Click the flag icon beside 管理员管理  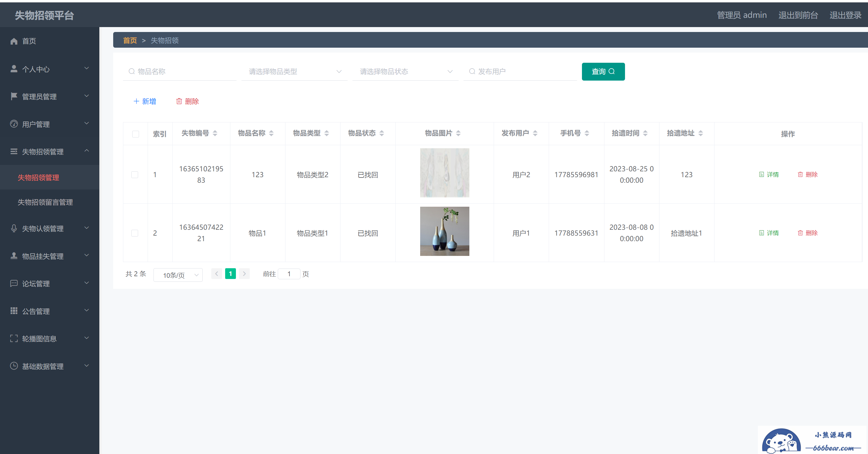[x=14, y=96]
